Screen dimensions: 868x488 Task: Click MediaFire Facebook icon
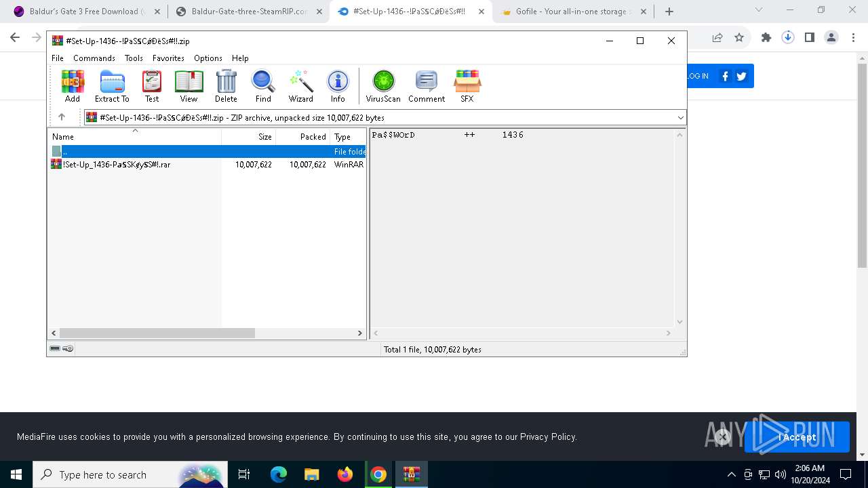[x=725, y=76]
